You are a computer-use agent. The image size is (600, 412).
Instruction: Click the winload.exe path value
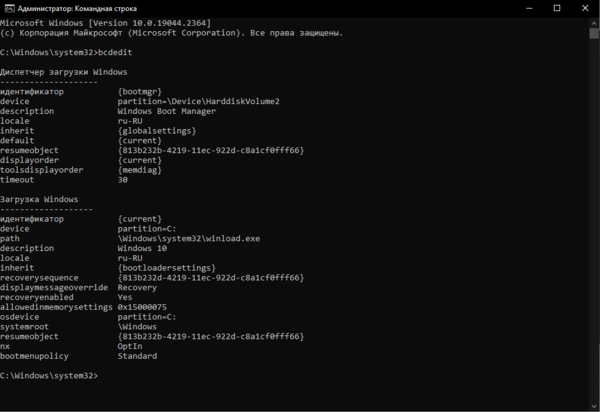[x=189, y=238]
